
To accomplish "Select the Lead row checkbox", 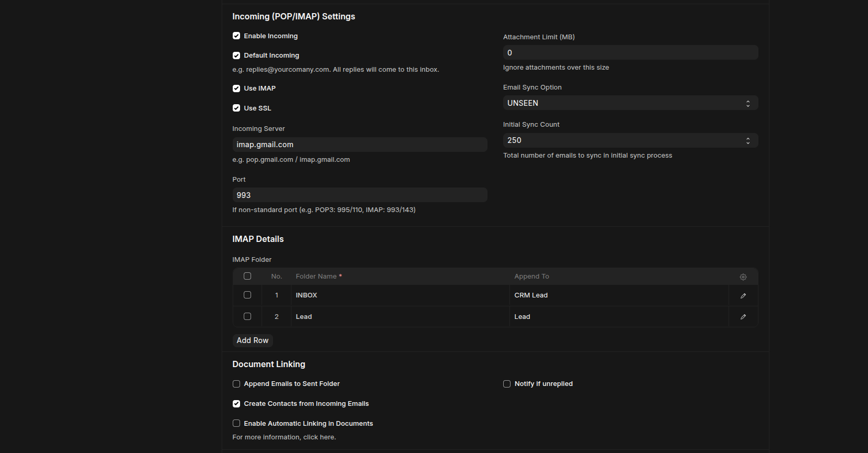I will (247, 316).
